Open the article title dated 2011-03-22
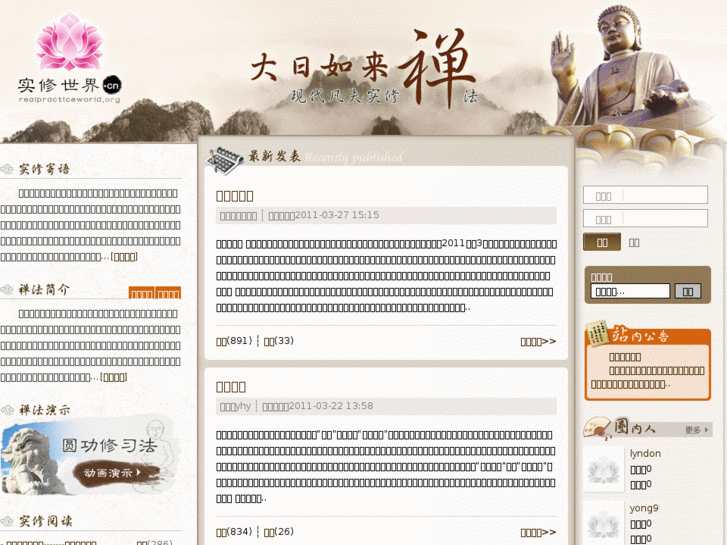727x545 pixels. click(x=231, y=387)
